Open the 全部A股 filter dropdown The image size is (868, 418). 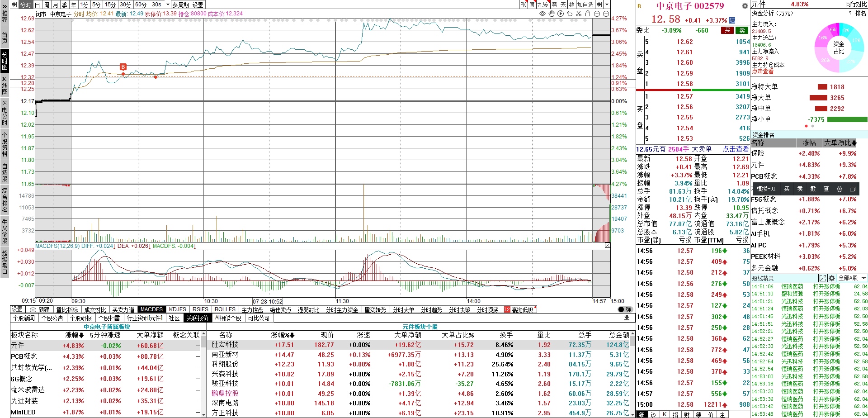pyautogui.click(x=852, y=278)
